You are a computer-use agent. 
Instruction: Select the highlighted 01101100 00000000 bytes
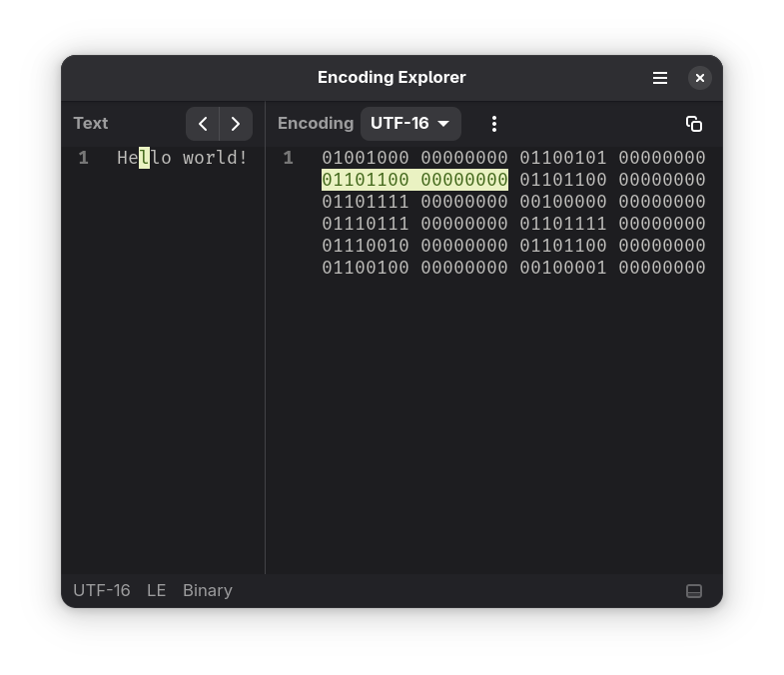tap(415, 180)
